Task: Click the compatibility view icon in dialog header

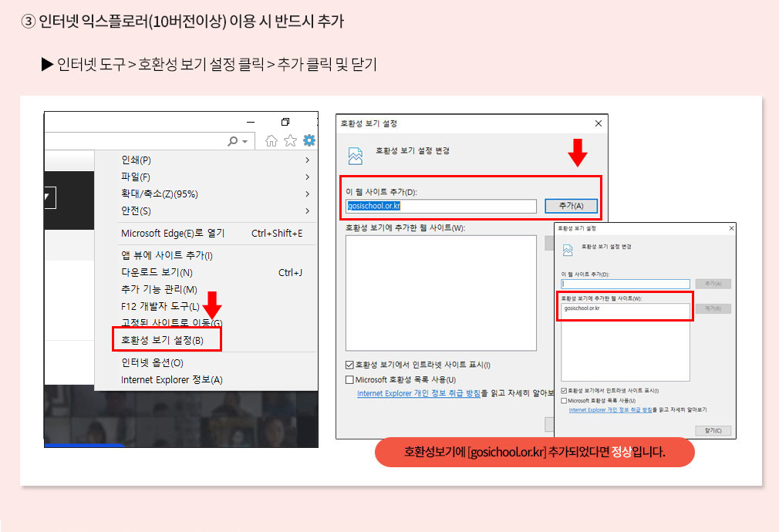Action: [x=354, y=154]
